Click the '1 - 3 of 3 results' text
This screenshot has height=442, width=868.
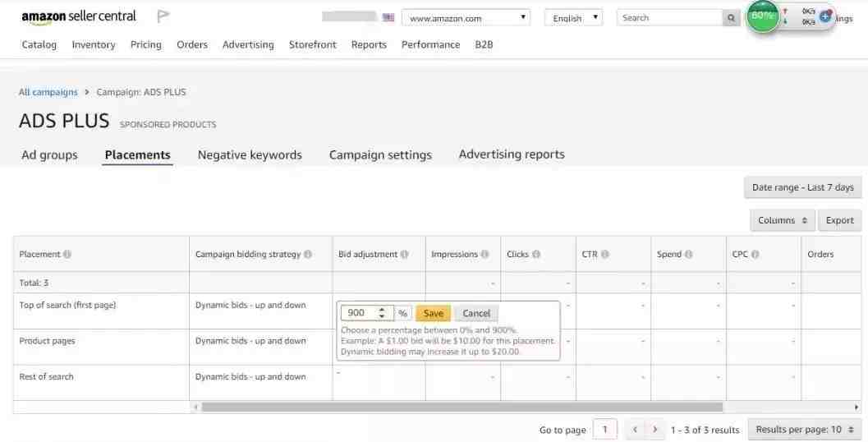tap(705, 430)
